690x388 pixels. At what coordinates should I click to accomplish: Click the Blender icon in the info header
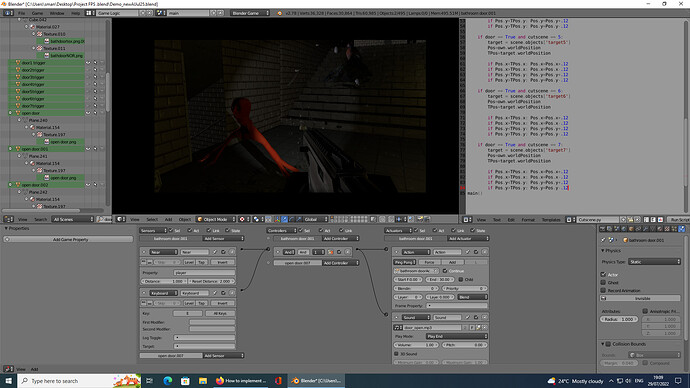point(279,13)
